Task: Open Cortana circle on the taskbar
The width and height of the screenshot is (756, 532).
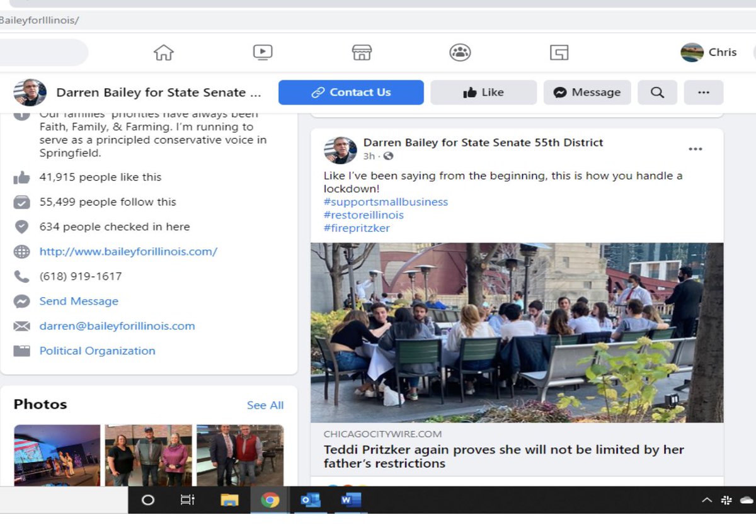Action: (x=148, y=500)
